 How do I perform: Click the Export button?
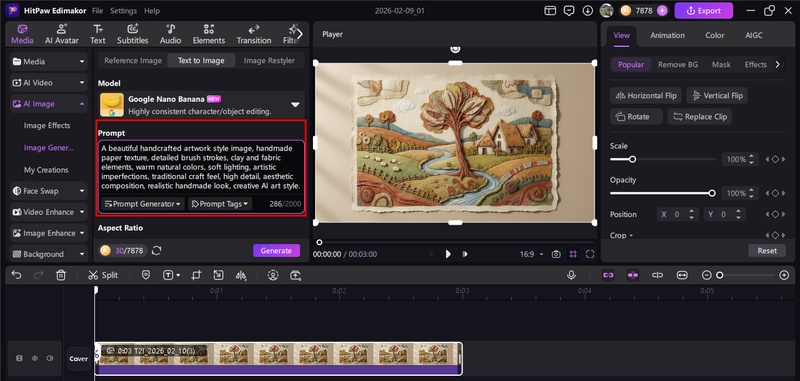[704, 11]
